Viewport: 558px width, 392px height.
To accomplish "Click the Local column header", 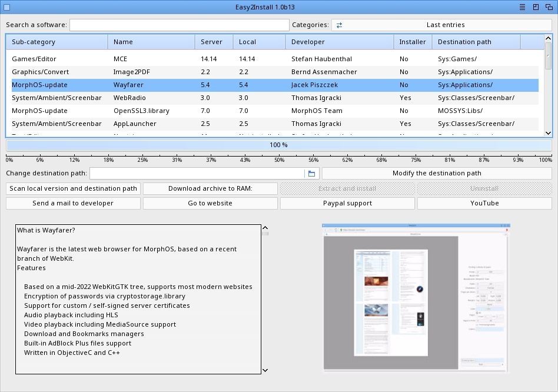I will tap(259, 42).
